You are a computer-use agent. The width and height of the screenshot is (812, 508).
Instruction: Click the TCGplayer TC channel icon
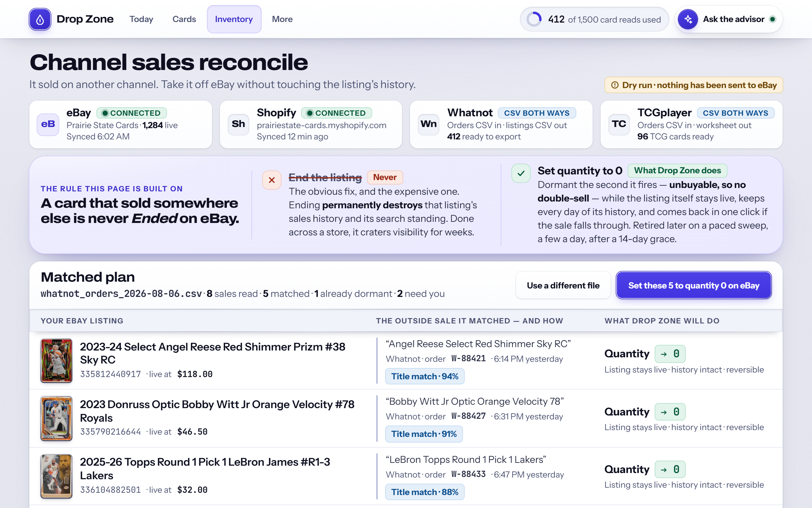619,124
